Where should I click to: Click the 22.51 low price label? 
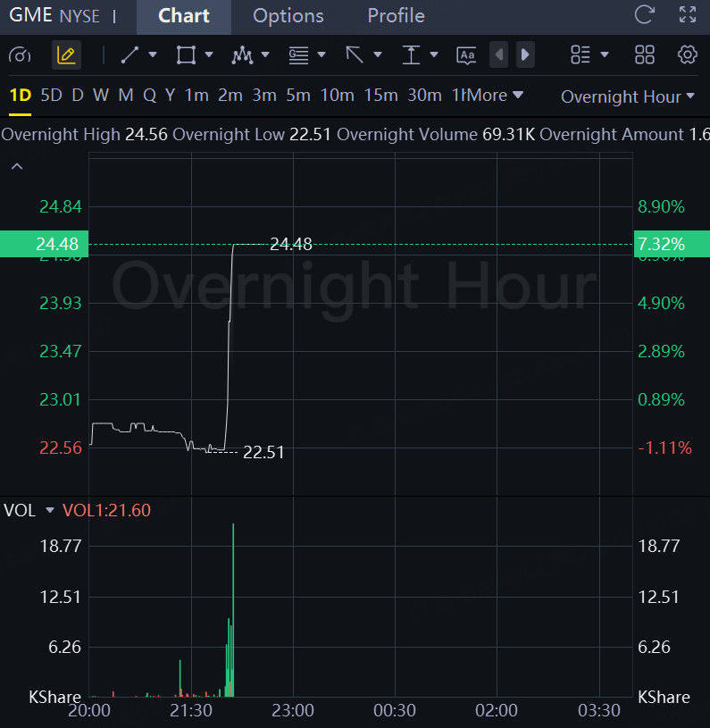263,452
